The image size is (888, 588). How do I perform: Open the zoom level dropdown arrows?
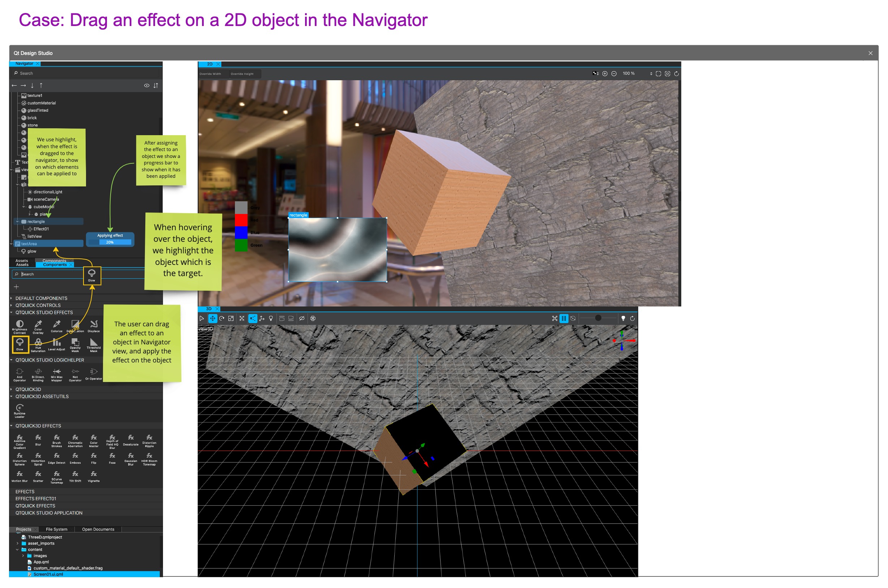coord(651,74)
